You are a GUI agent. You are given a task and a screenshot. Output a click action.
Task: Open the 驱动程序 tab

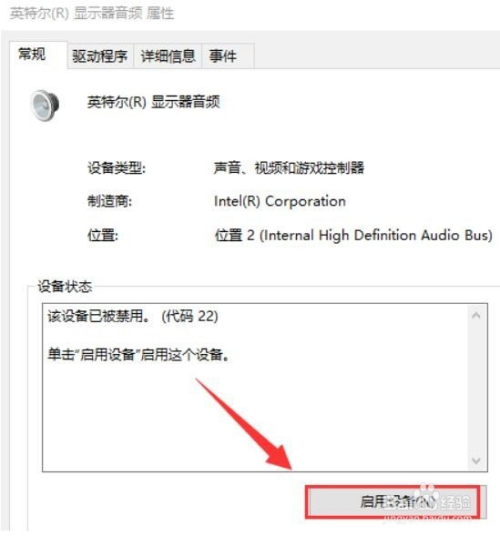click(x=100, y=56)
